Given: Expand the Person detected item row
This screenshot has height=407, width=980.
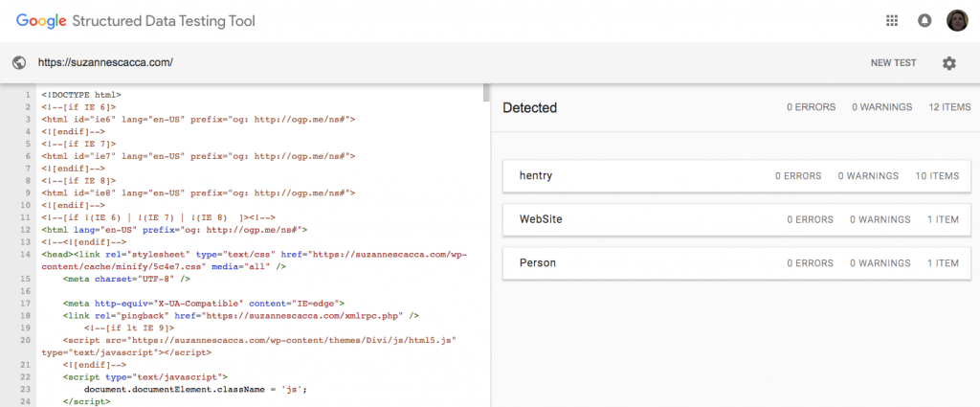Looking at the screenshot, I should [x=736, y=263].
